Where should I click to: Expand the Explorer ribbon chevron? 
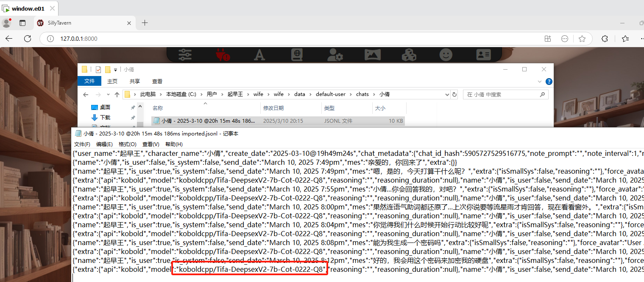point(540,81)
